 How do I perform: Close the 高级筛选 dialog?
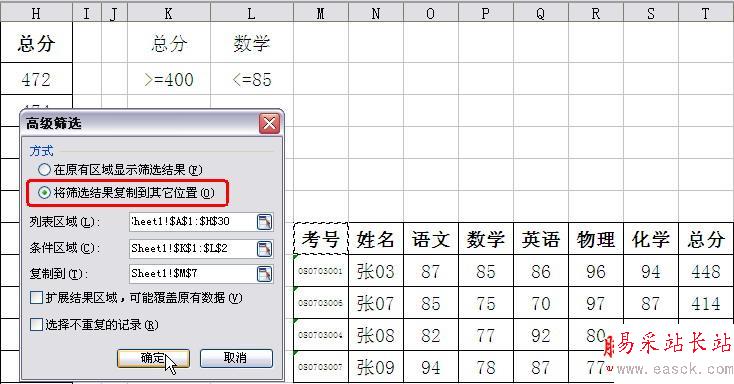coord(269,124)
